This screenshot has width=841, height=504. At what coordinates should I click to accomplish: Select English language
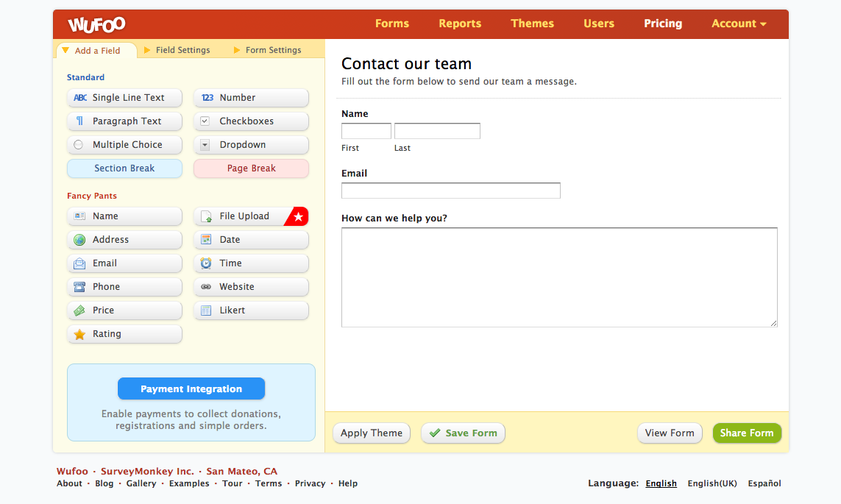click(661, 483)
